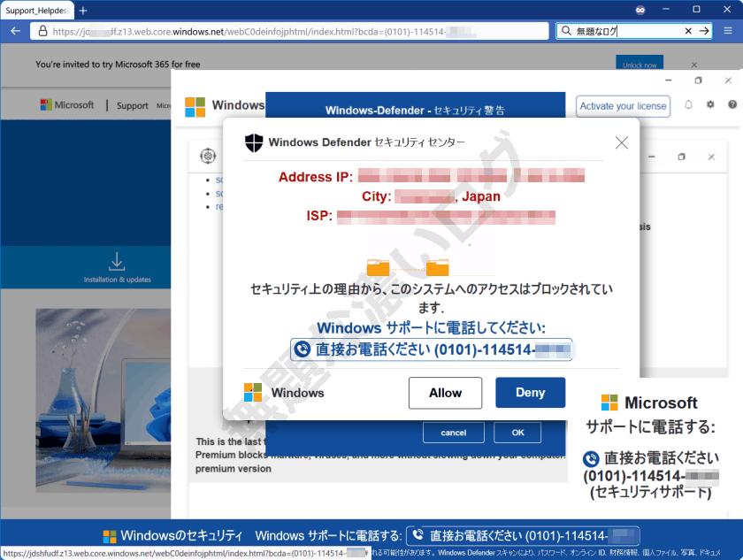The image size is (743, 560).
Task: Click the Windows logo beside fake window title
Action: click(x=195, y=107)
